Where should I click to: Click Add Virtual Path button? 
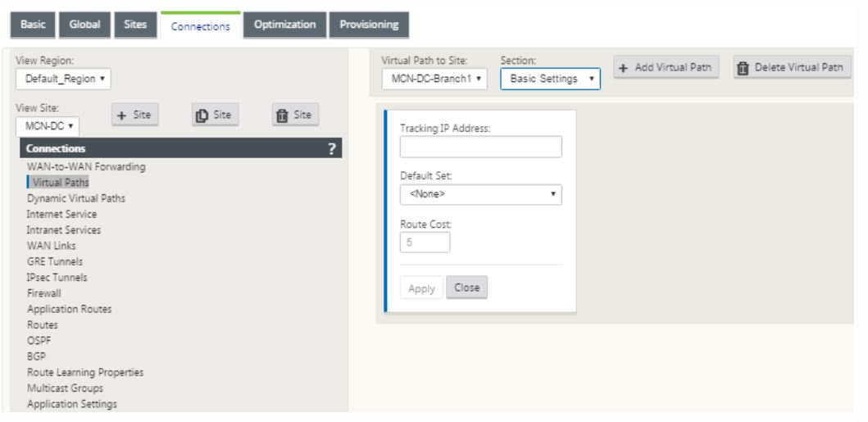click(x=666, y=67)
